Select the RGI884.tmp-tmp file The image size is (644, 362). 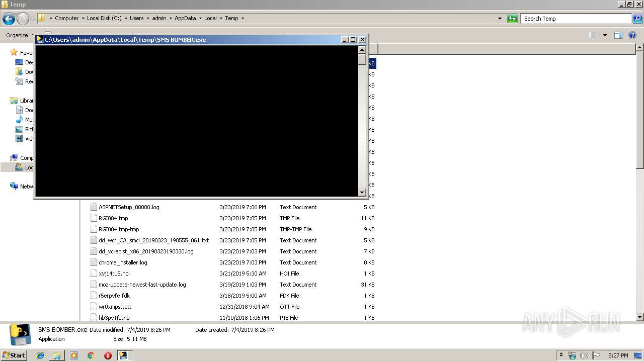pos(119,229)
